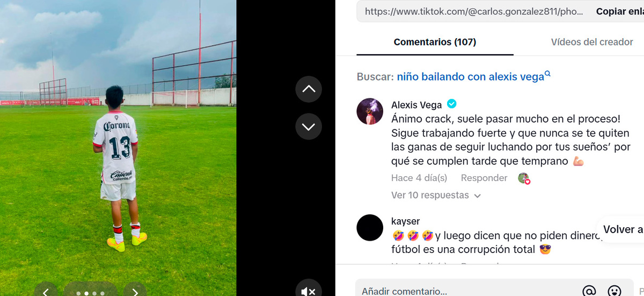Go to previous video with up chevron
Image resolution: width=644 pixels, height=296 pixels.
tap(309, 89)
